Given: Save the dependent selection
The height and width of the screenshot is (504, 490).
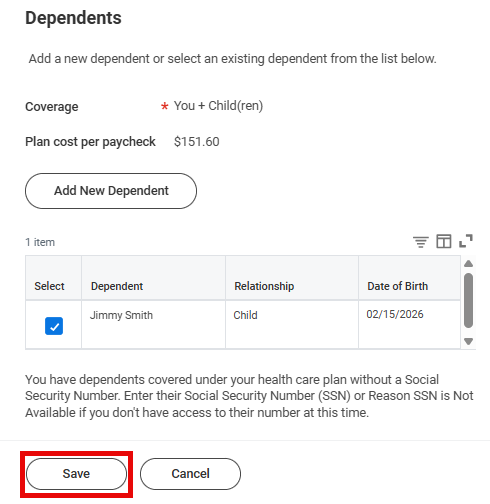Looking at the screenshot, I should (x=76, y=474).
